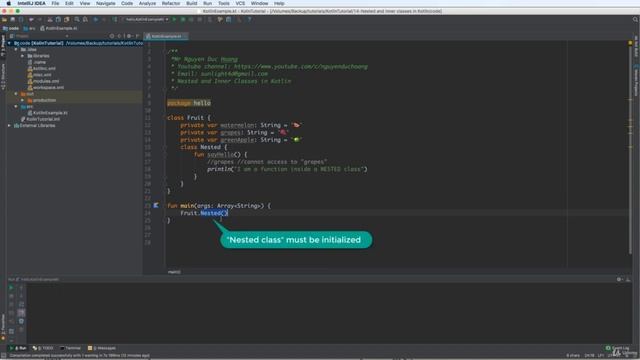Hide the Project panel with its header icon

point(137,36)
